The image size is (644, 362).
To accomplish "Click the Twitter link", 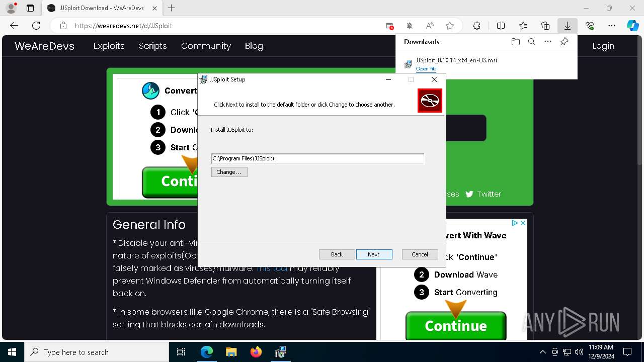I will point(484,194).
